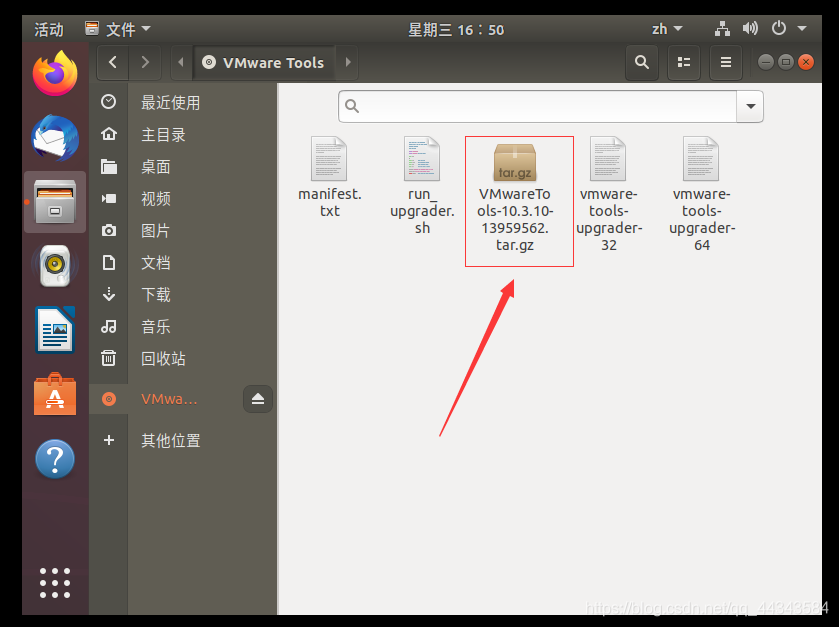The width and height of the screenshot is (839, 627).
Task: Select the vmware-tools-upgrader-64 file
Action: tap(701, 194)
